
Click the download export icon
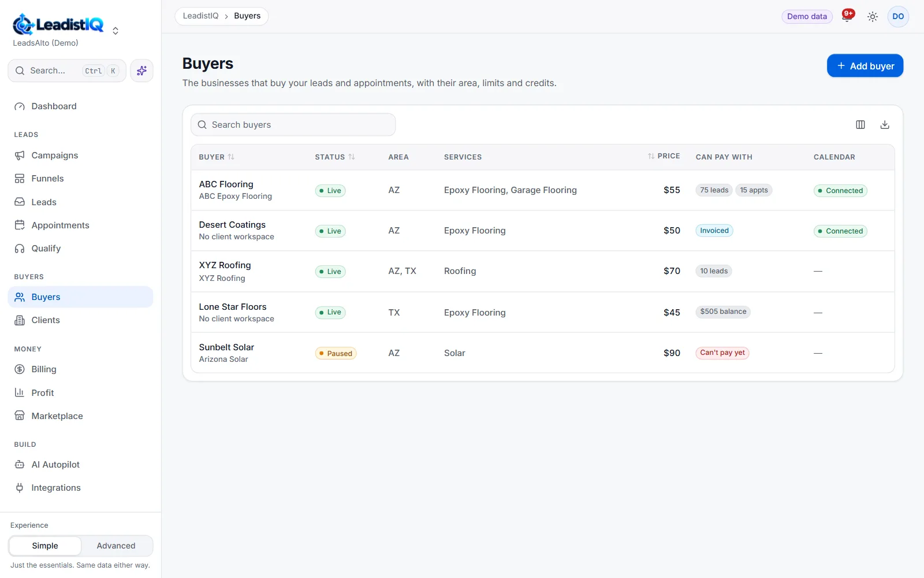click(x=885, y=125)
